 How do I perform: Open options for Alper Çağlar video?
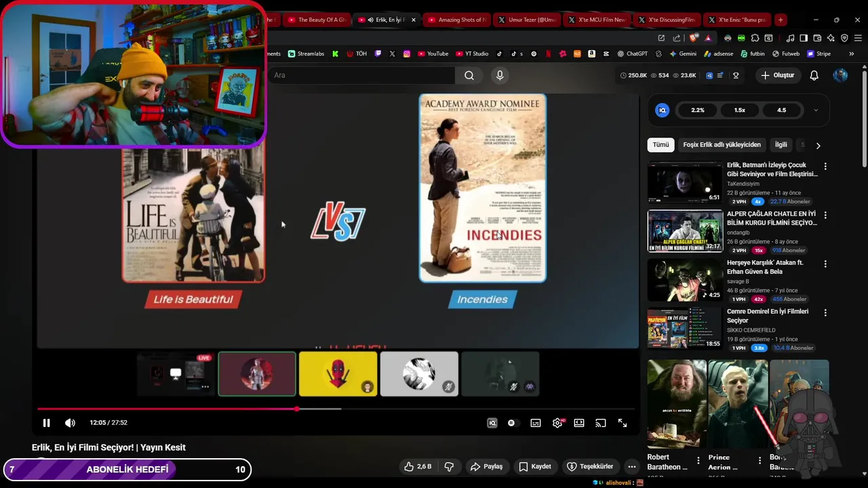pos(825,215)
